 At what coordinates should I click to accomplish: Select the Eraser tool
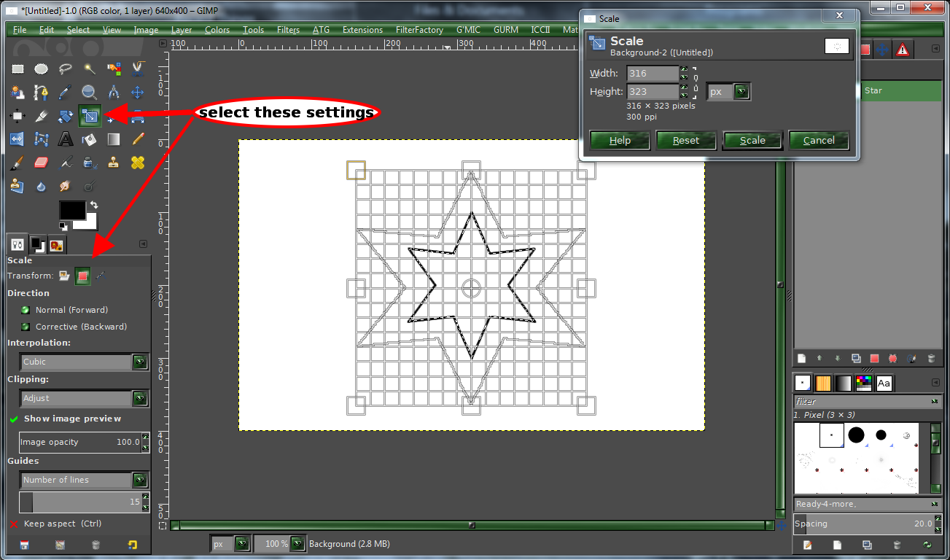click(42, 162)
